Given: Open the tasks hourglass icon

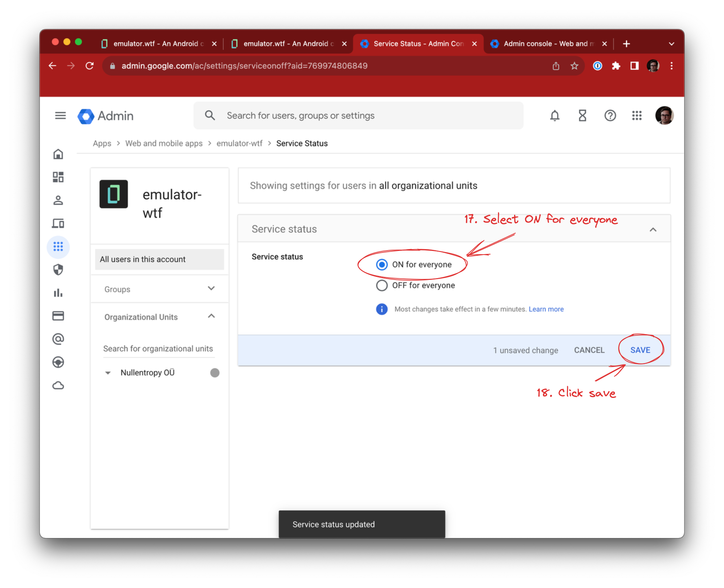Looking at the screenshot, I should (x=582, y=116).
